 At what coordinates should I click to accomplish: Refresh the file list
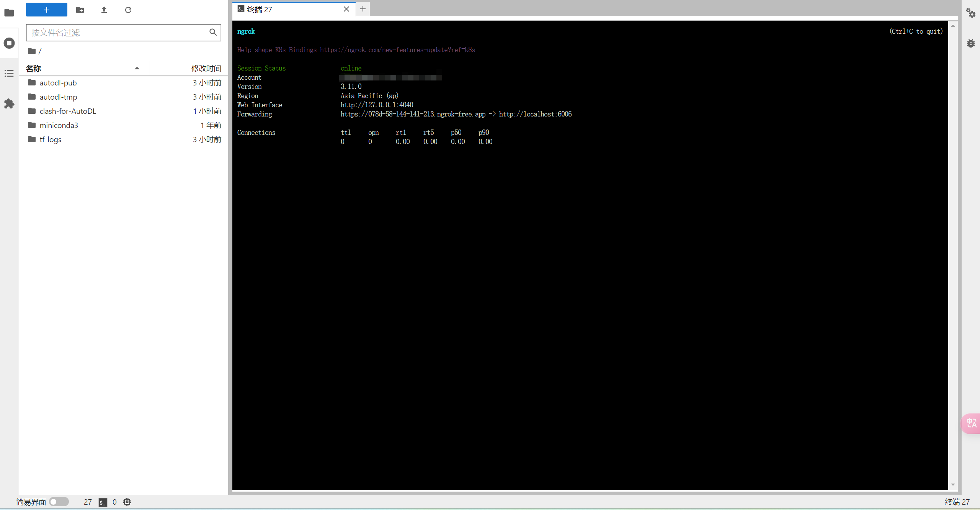128,10
